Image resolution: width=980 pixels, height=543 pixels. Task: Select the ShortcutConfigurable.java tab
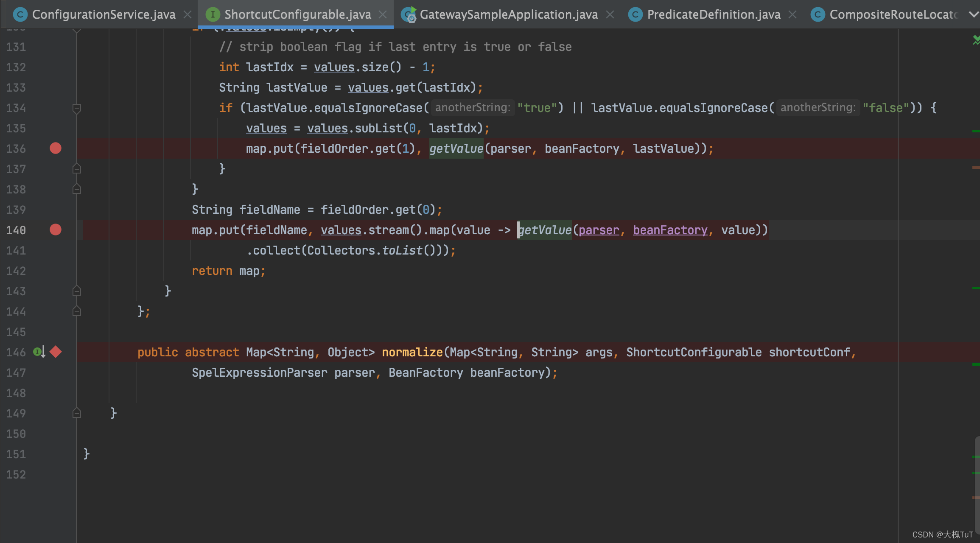[x=297, y=14]
